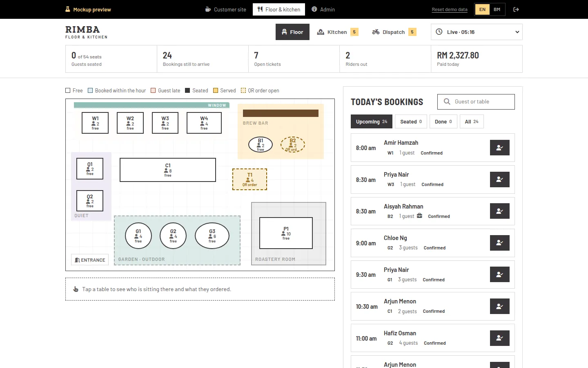
Task: Select garden table G2
Action: click(173, 236)
